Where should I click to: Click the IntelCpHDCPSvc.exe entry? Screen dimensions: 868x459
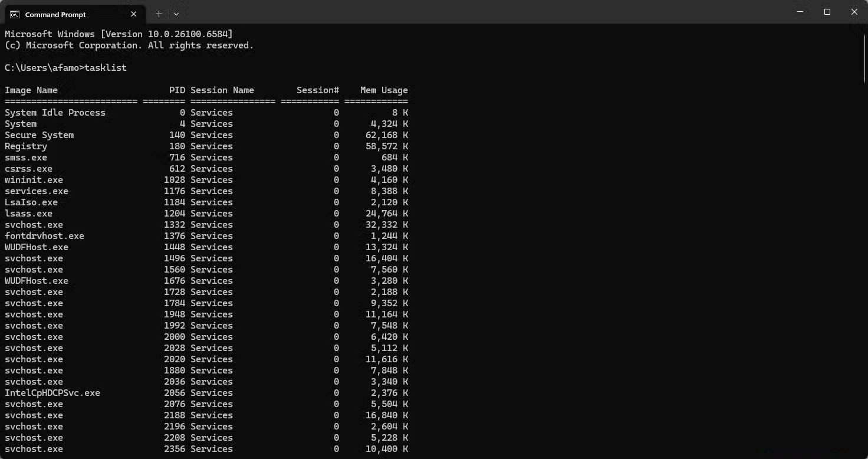click(52, 392)
